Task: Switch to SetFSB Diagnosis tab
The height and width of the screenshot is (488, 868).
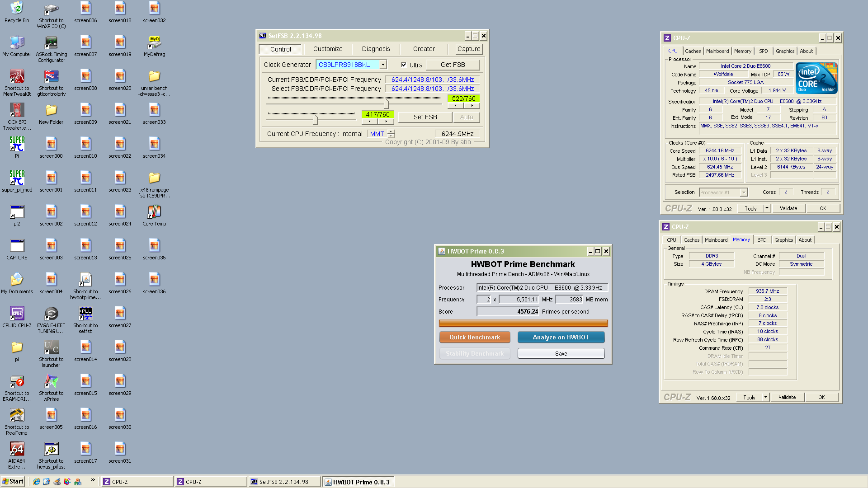Action: (376, 49)
